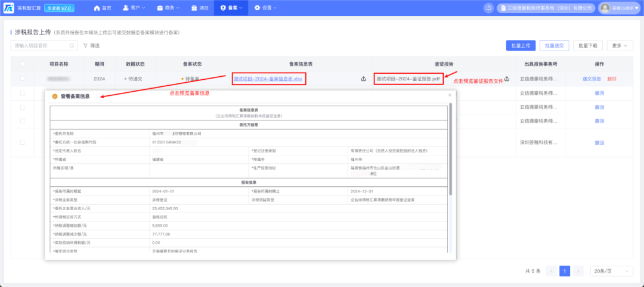Click the dialog vertical scrollbar

[x=451, y=148]
